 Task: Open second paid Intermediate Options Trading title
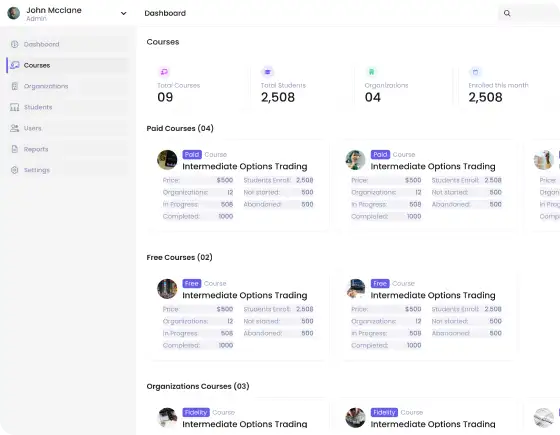point(433,166)
